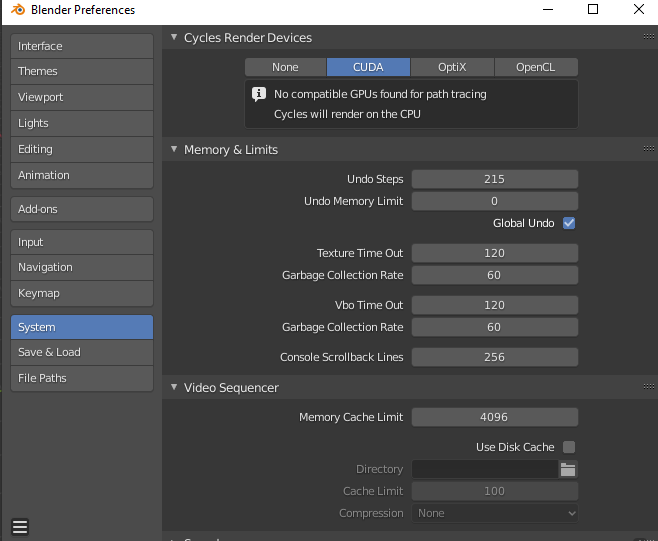Open the Animation preferences tab
This screenshot has width=658, height=541.
click(x=82, y=175)
